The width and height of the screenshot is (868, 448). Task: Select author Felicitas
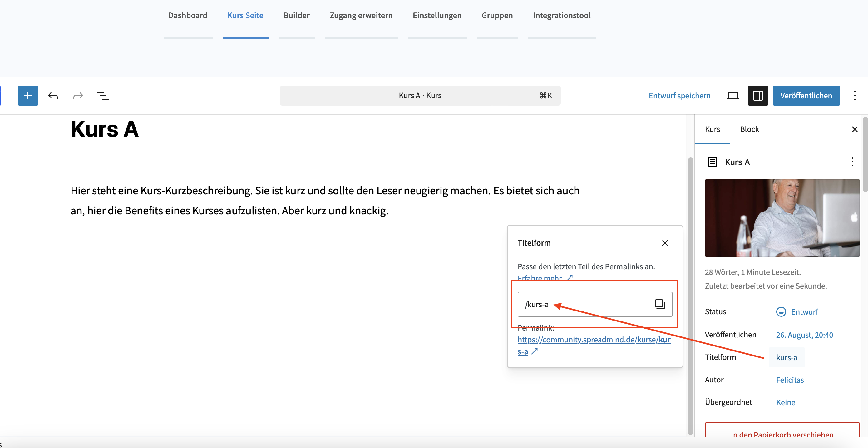coord(790,380)
